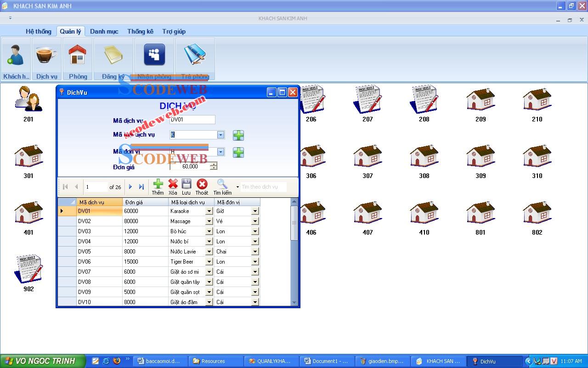Switch to the Danh mục tab
Viewport: 588px width, 368px height.
click(104, 31)
